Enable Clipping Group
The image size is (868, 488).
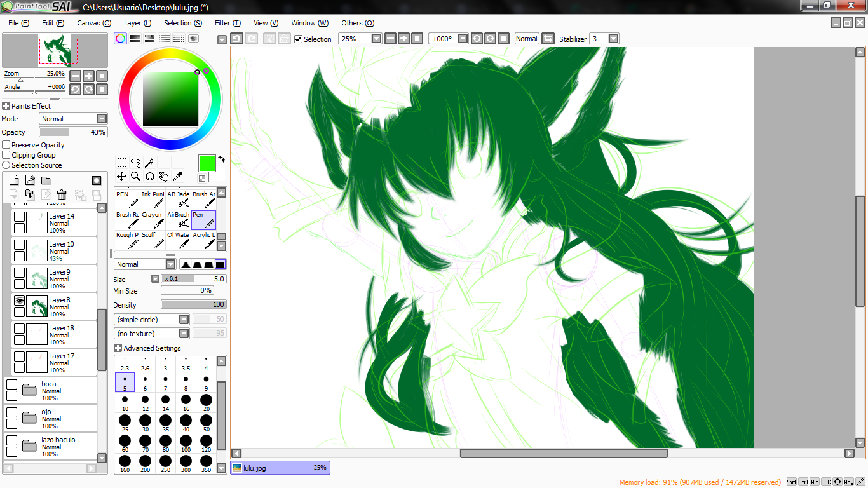6,155
